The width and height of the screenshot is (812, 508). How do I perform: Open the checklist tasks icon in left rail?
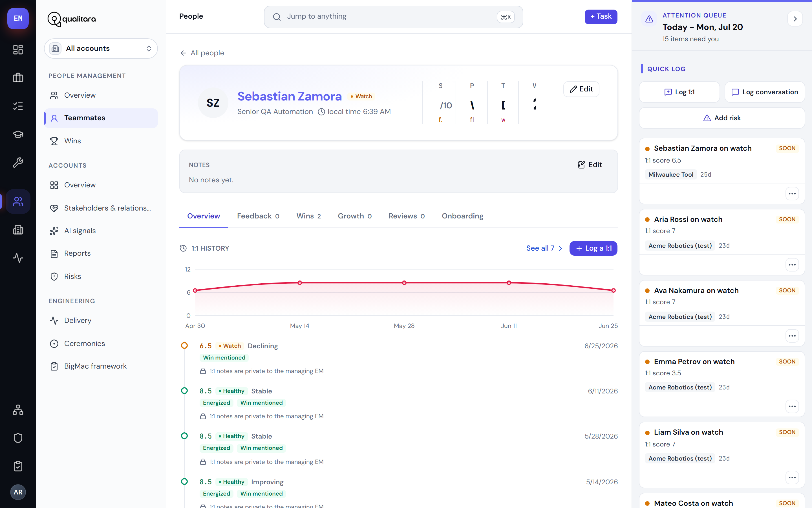(x=18, y=106)
